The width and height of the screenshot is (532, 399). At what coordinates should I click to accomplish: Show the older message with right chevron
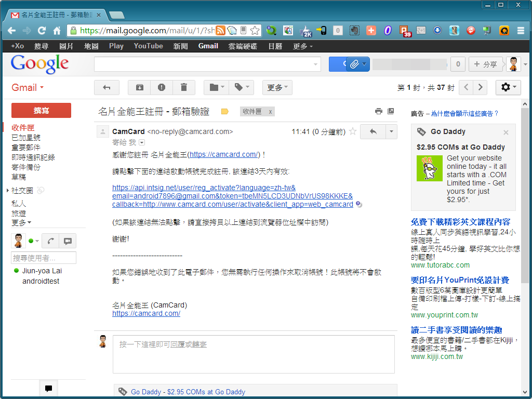(x=480, y=87)
